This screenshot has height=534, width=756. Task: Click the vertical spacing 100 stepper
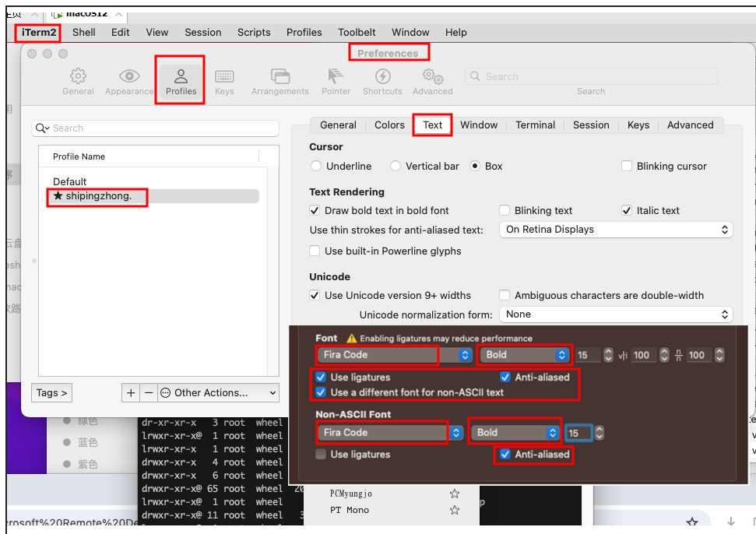point(720,355)
